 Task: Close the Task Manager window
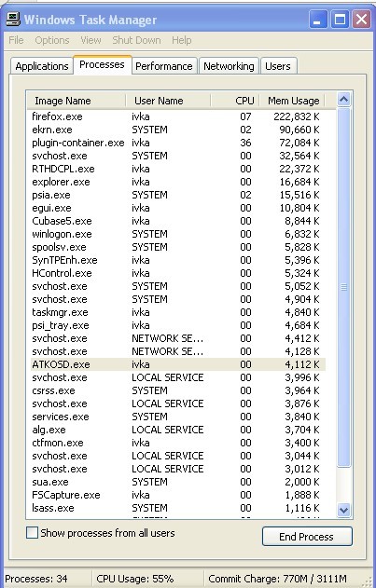pyautogui.click(x=361, y=20)
